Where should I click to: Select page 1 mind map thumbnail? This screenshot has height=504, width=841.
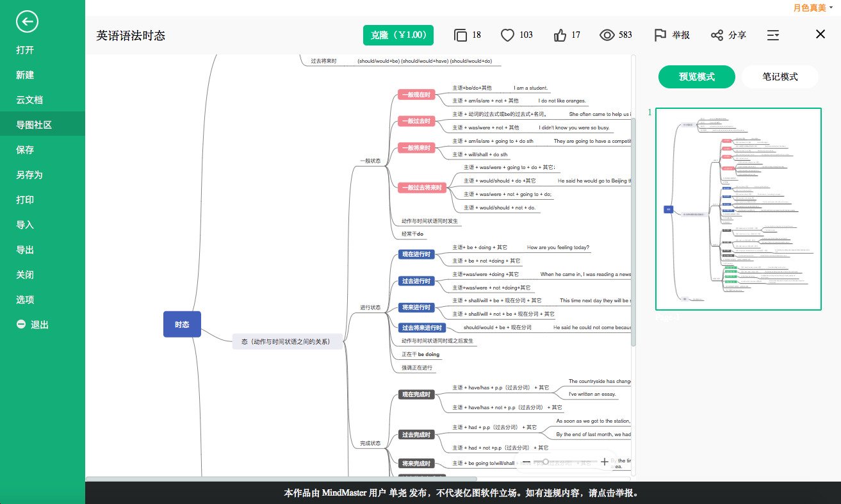(x=739, y=208)
